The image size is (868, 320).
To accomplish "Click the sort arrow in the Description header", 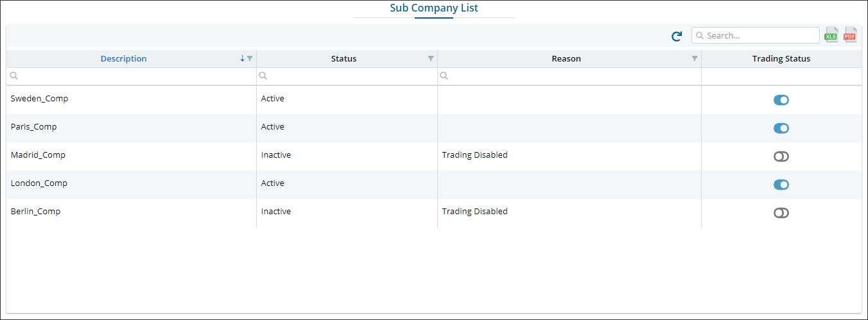I will (242, 58).
